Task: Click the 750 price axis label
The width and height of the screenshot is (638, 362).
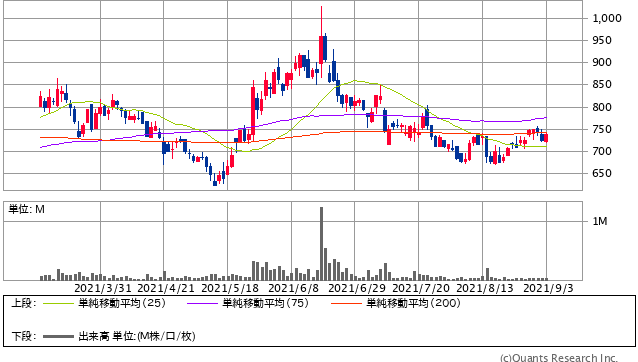Action: point(602,129)
